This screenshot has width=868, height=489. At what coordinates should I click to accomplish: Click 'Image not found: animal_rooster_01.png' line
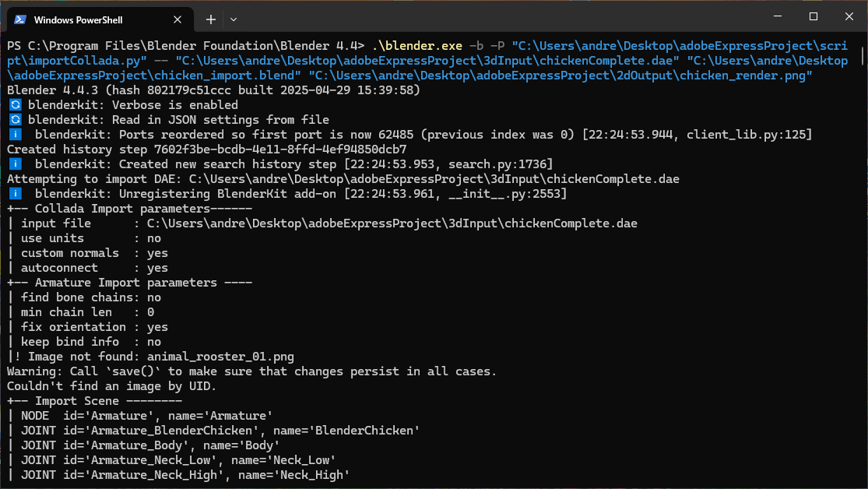[150, 357]
